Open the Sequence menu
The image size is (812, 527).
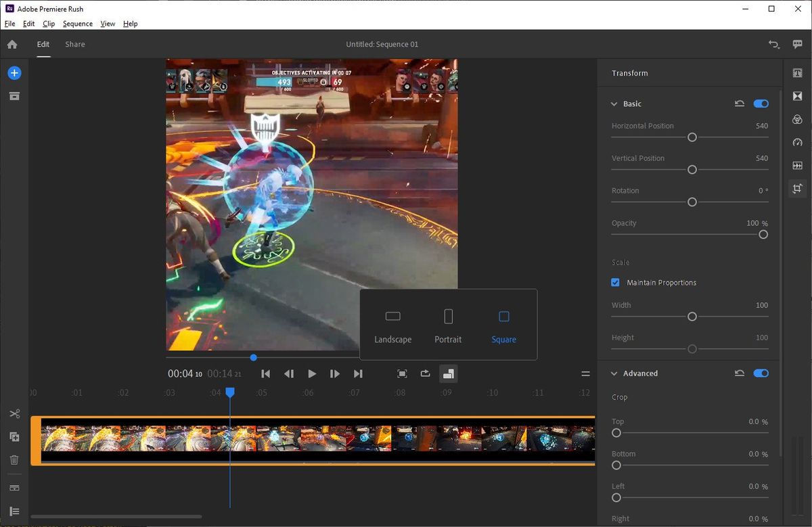[x=77, y=23]
